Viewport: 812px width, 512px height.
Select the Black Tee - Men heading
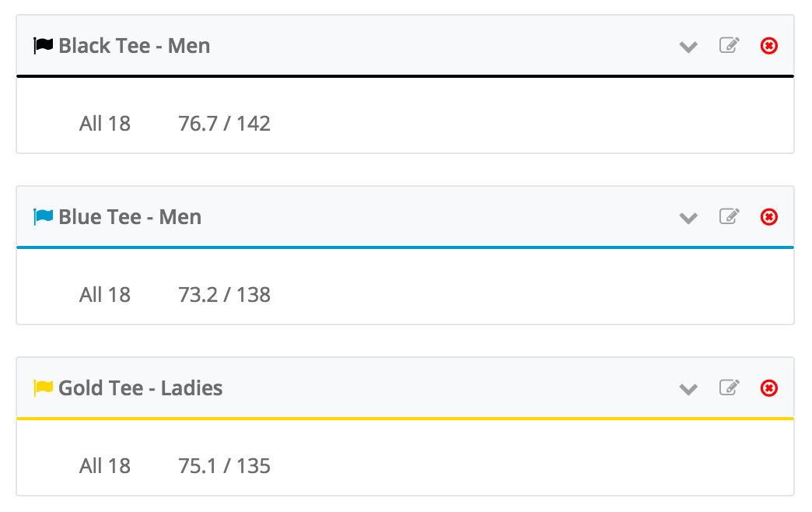134,46
